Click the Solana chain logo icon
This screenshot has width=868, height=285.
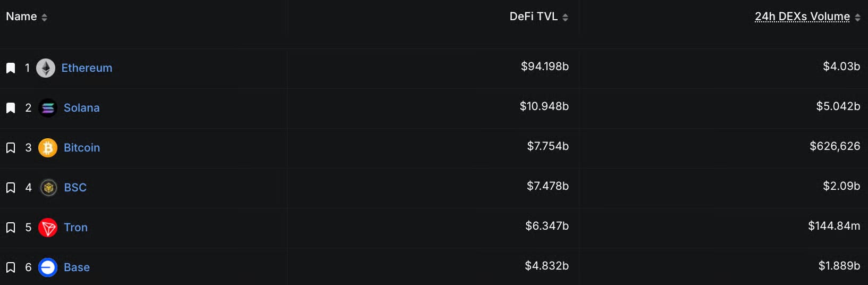pyautogui.click(x=48, y=108)
